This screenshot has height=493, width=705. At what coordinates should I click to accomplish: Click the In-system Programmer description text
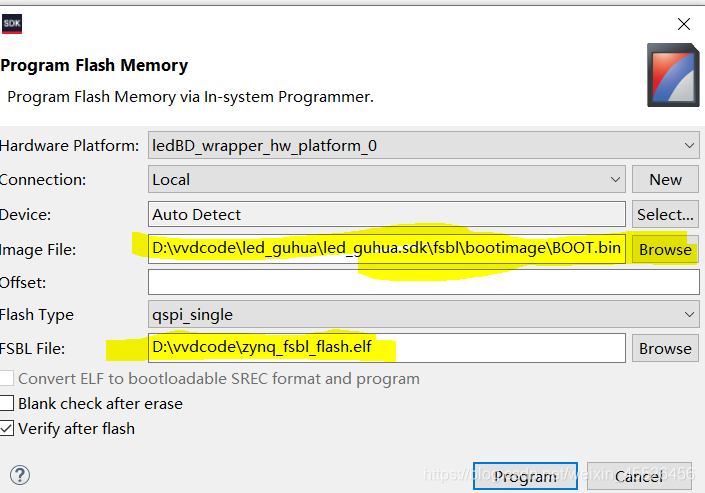(190, 97)
